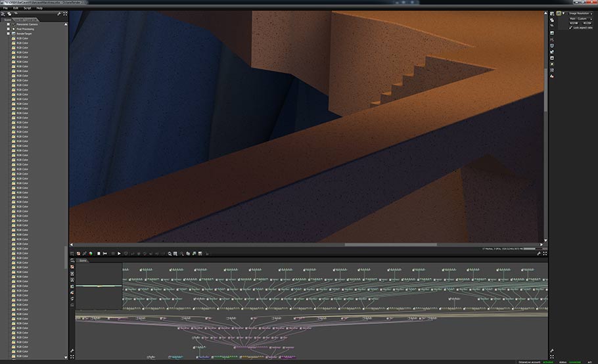598x364 pixels.
Task: Collapse the RenderTarget tree node
Action: 9,34
